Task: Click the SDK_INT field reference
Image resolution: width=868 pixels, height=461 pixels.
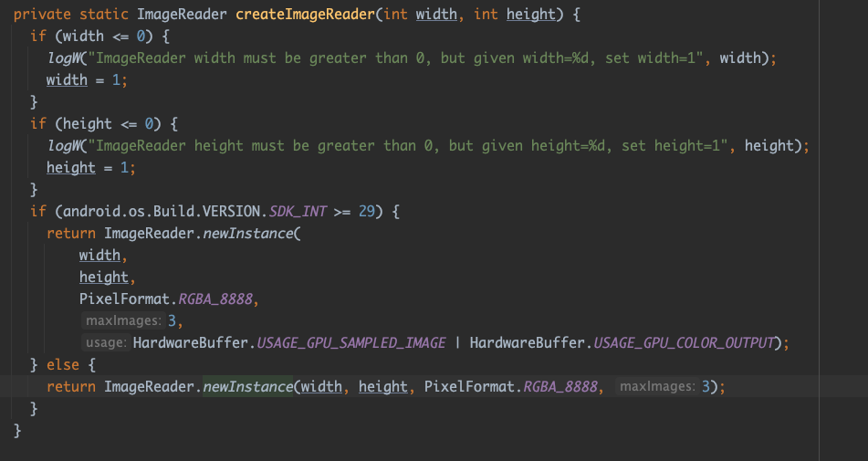Action: (x=298, y=212)
